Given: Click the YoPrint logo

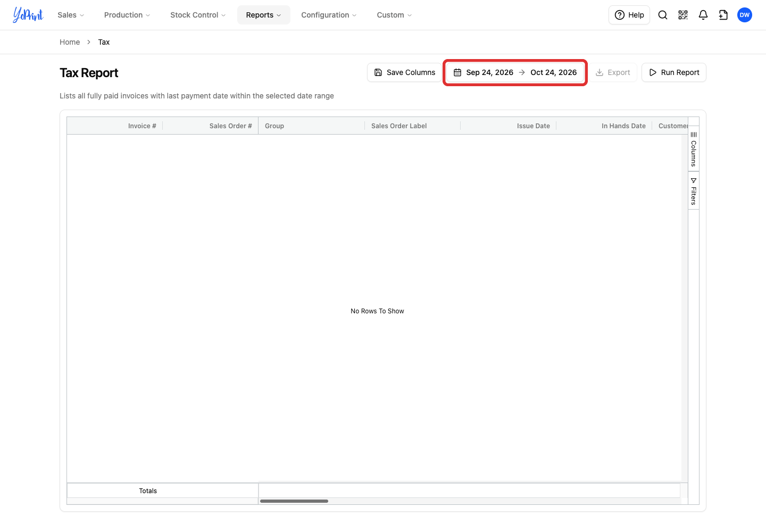Looking at the screenshot, I should pyautogui.click(x=28, y=15).
